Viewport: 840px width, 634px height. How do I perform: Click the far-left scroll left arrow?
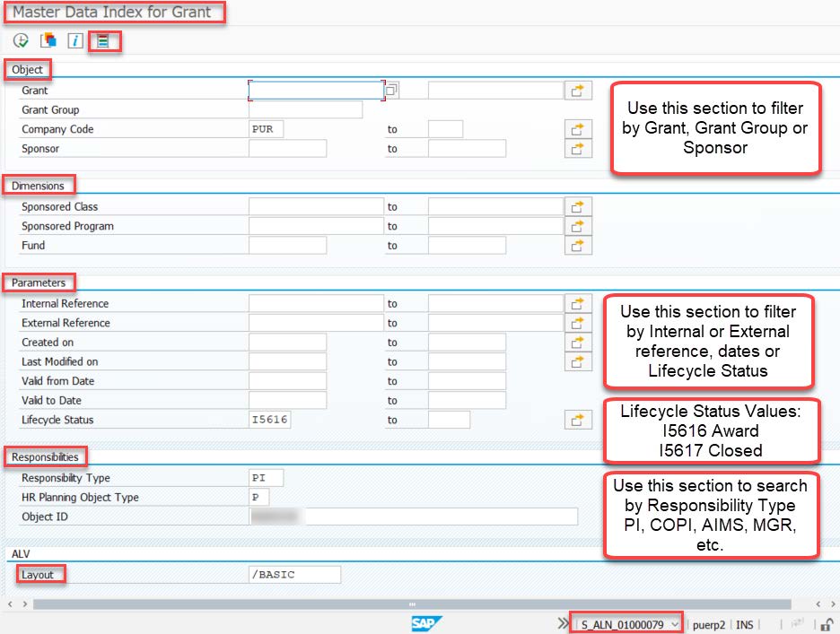click(10, 604)
